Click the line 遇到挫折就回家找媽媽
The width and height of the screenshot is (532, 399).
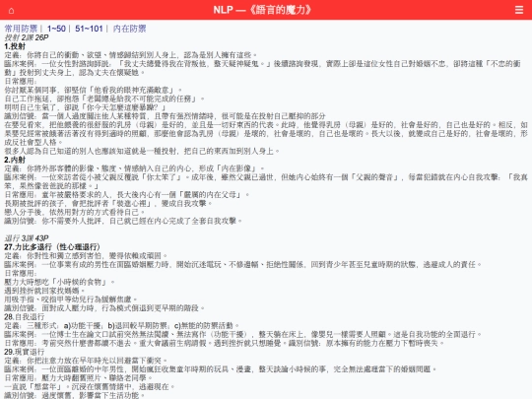[x=44, y=291]
